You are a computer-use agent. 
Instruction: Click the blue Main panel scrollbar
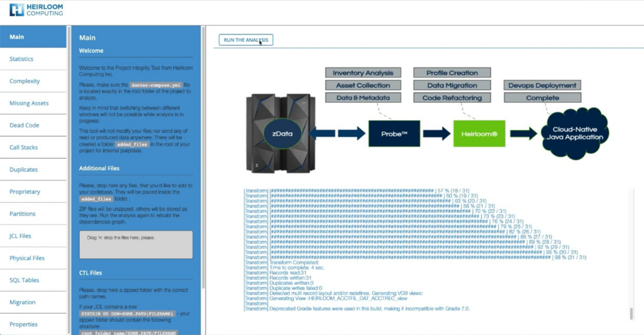click(x=203, y=157)
